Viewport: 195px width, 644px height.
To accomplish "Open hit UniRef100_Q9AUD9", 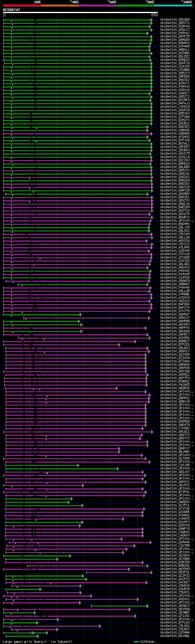I will (x=175, y=40).
